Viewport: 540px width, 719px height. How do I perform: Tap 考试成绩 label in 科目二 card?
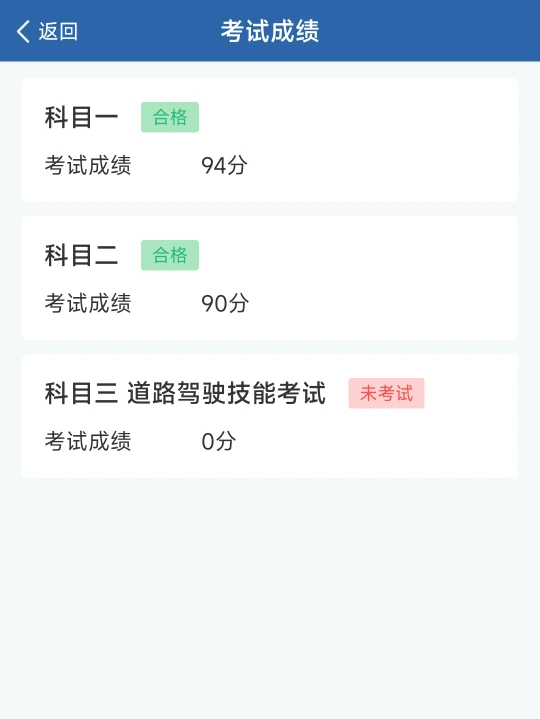(88, 303)
